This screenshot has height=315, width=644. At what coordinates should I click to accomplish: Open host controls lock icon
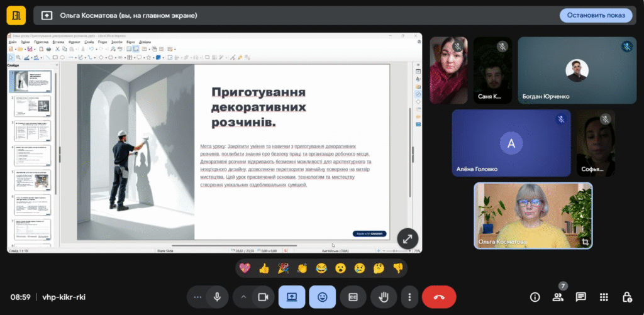pos(626,297)
